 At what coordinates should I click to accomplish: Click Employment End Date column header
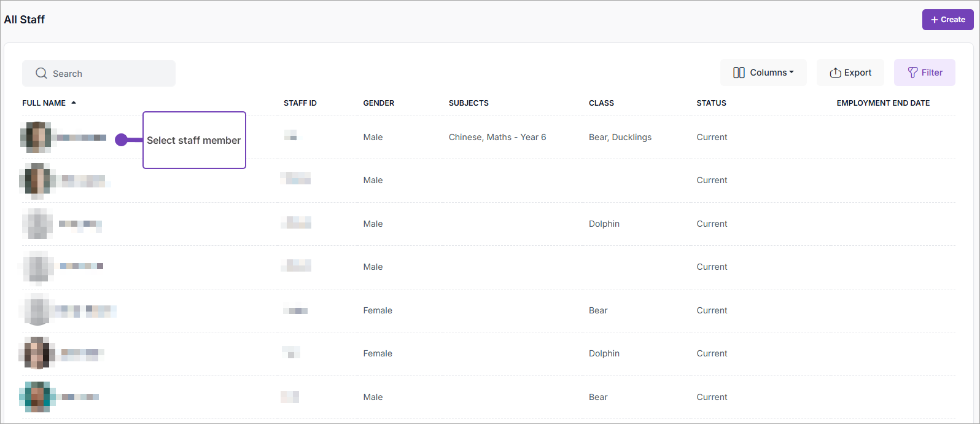[882, 103]
